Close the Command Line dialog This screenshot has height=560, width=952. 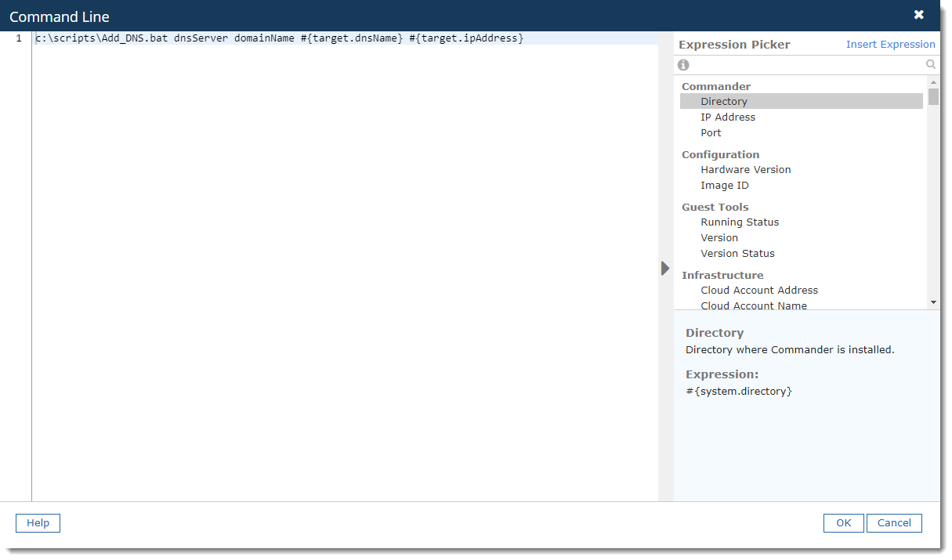click(919, 15)
